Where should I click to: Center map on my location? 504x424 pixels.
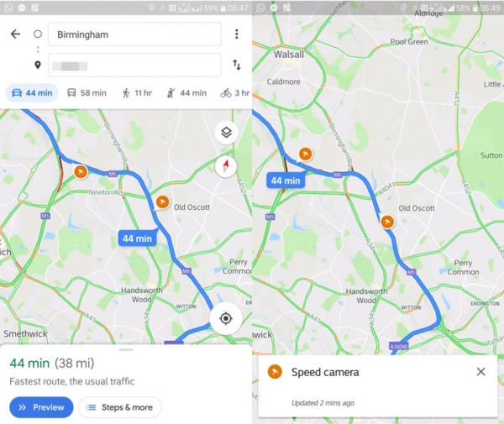click(225, 318)
